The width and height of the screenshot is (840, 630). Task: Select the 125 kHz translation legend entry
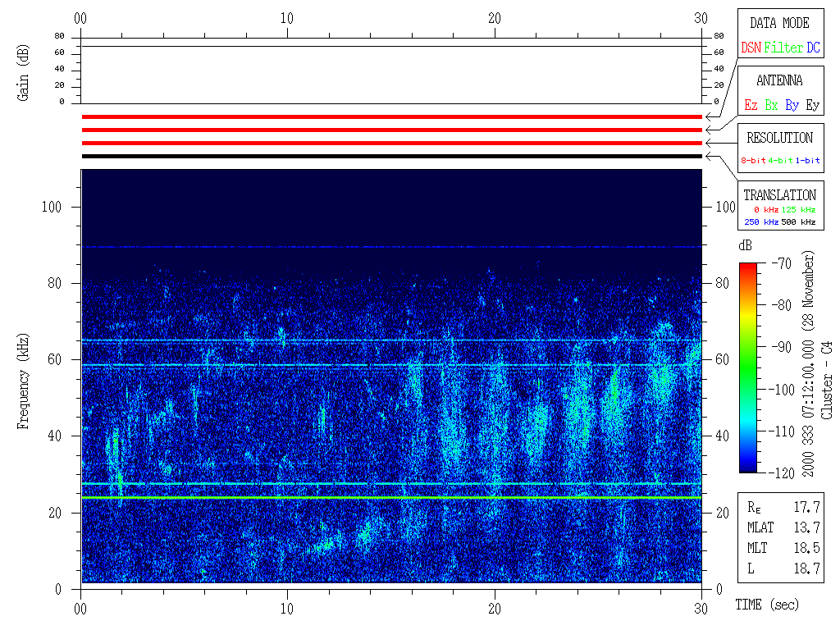pos(798,210)
